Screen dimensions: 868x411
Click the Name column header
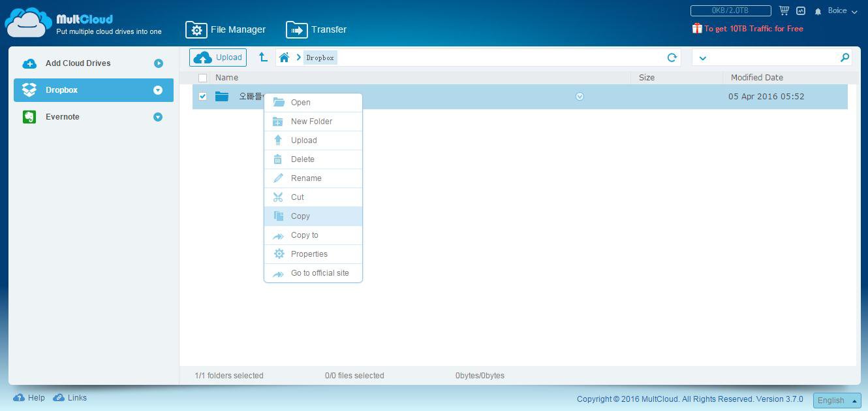pos(226,77)
